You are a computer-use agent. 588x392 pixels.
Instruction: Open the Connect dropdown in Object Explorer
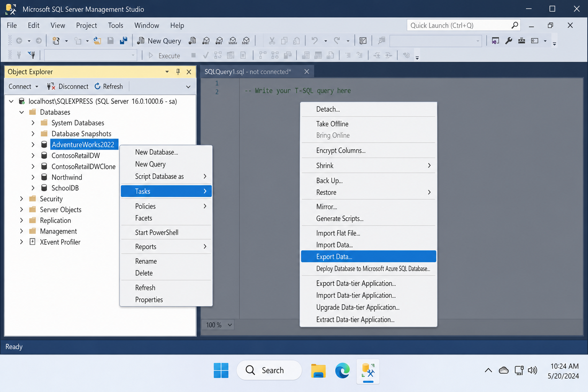tap(23, 87)
